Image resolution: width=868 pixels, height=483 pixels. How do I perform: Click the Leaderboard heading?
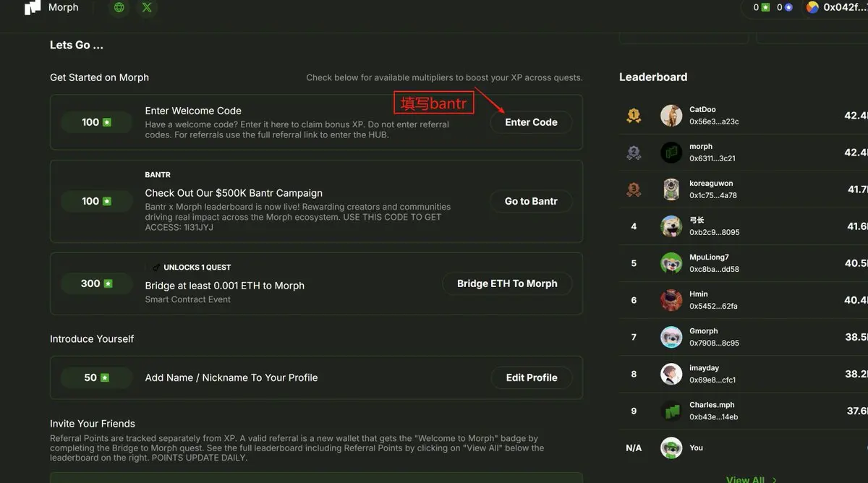coord(653,77)
